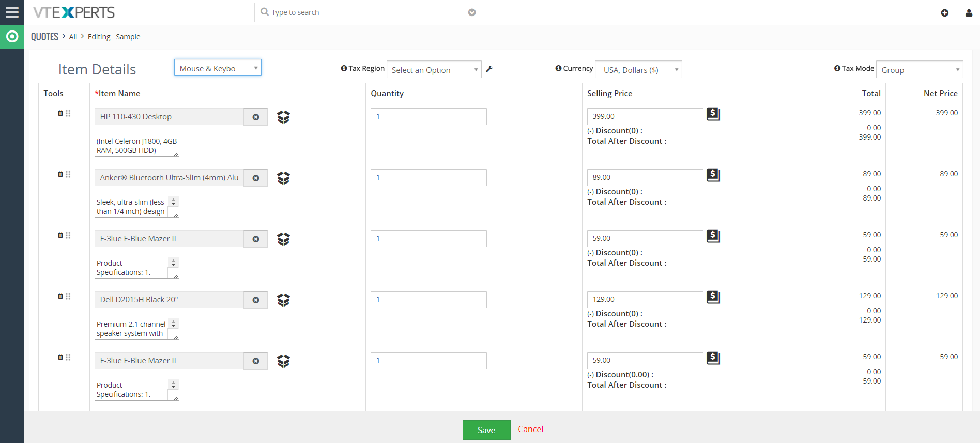Delete the Dell D2015H Black 20" row
Viewport: 980px width, 443px height.
(x=60, y=296)
